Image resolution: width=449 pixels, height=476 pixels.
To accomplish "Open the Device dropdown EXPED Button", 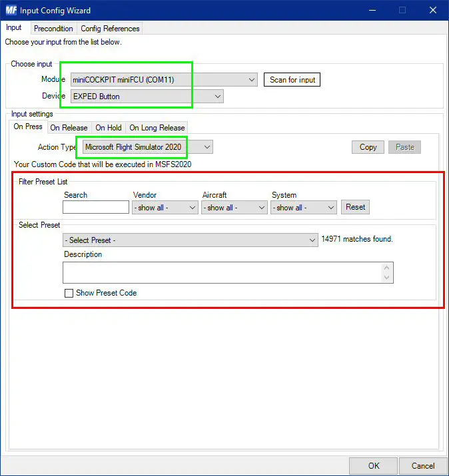I will tap(147, 97).
